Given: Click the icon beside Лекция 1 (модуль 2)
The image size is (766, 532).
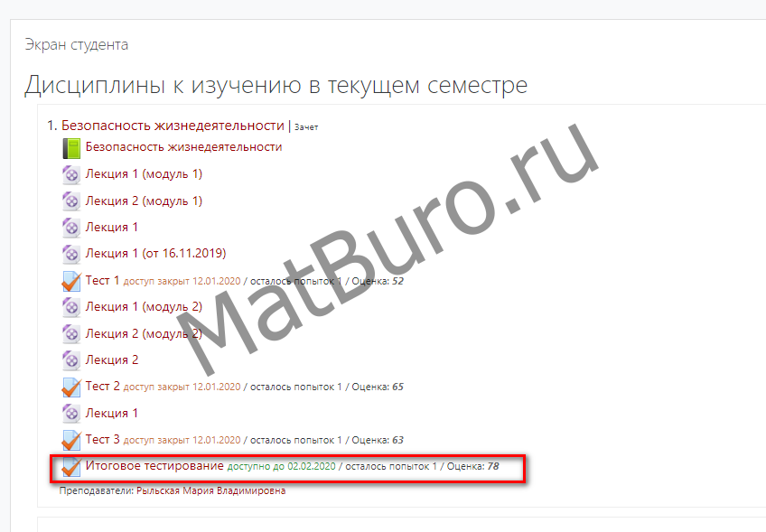Looking at the screenshot, I should [x=71, y=307].
